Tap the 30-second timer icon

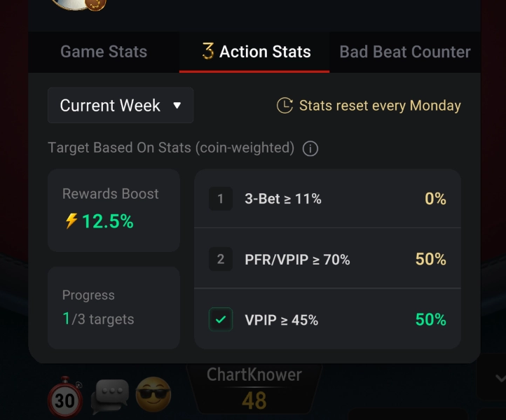(65, 398)
